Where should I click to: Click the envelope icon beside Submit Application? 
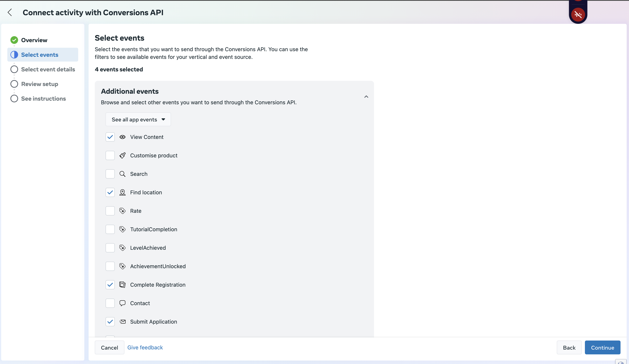pyautogui.click(x=122, y=321)
